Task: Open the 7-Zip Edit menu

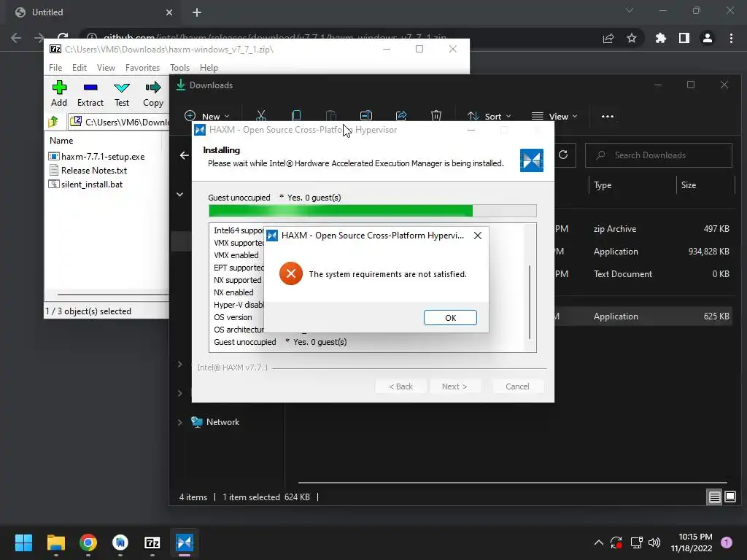Action: (x=79, y=68)
